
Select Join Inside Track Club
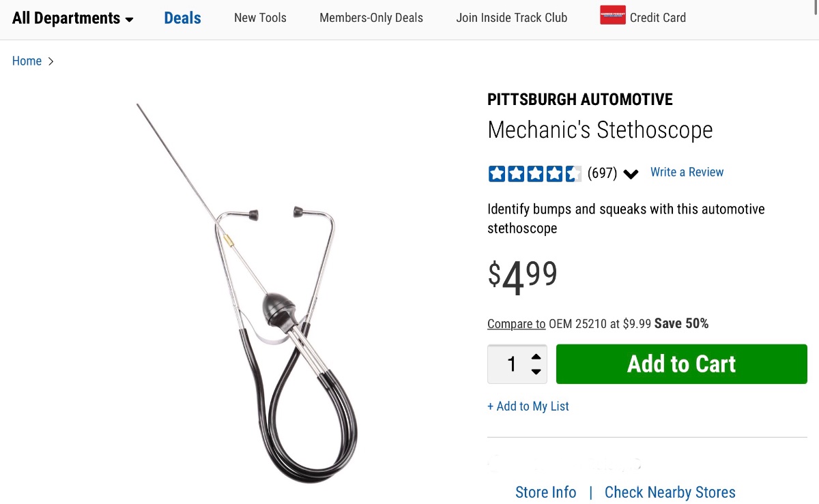(x=512, y=18)
